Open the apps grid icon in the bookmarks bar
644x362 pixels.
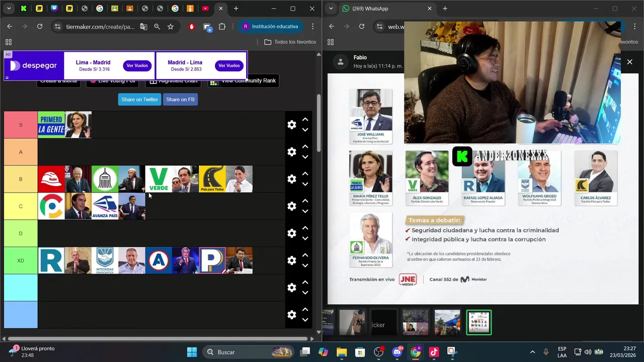(8, 42)
